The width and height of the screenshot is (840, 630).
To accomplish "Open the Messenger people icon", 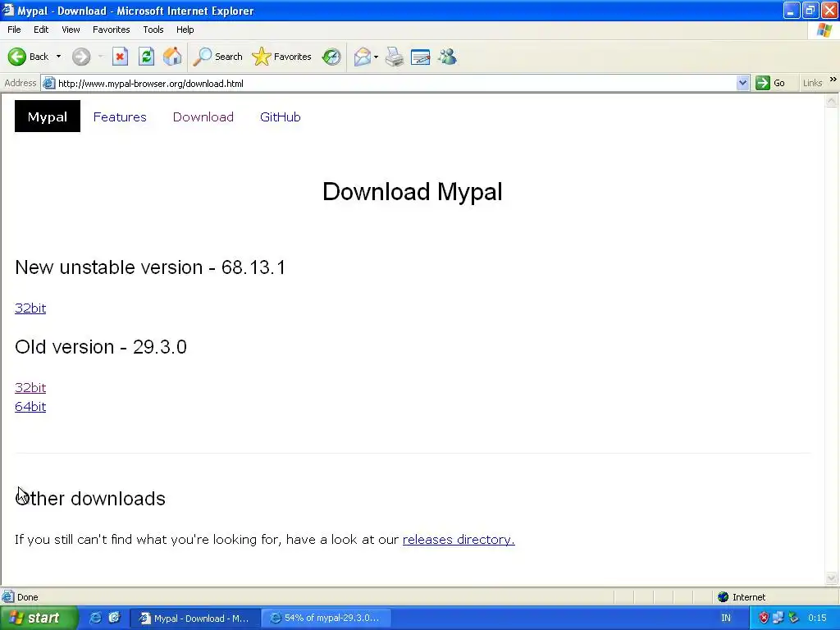I will tap(447, 57).
